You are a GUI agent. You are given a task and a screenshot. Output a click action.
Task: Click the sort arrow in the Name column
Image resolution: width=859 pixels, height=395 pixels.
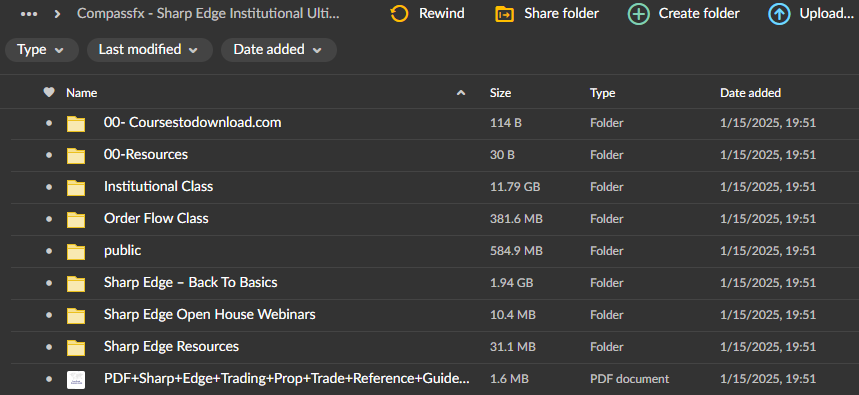click(x=461, y=93)
